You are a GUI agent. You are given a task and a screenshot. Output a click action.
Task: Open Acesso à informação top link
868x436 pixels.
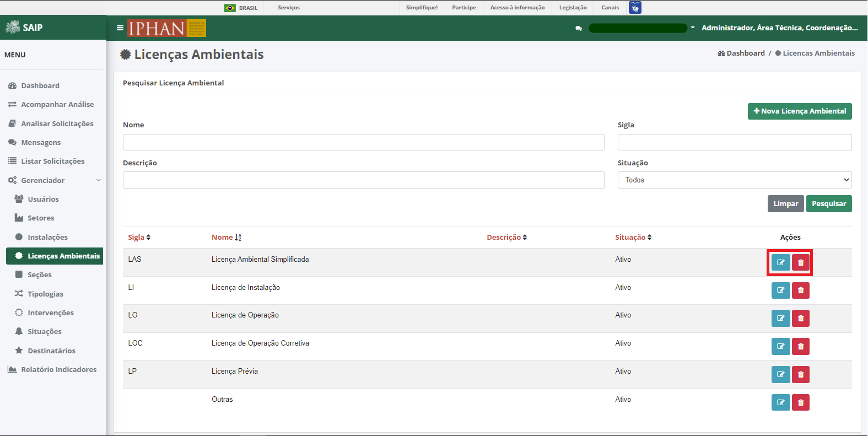517,8
